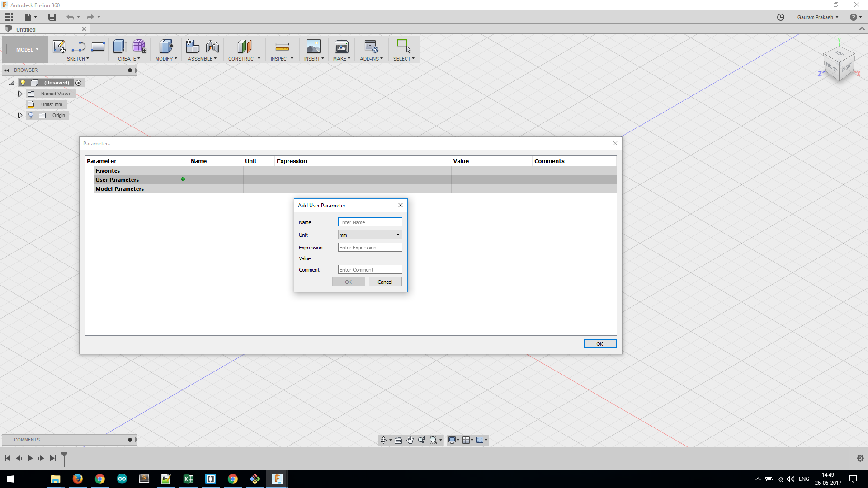Image resolution: width=868 pixels, height=488 pixels.
Task: Expand the Origin folder
Action: point(20,115)
